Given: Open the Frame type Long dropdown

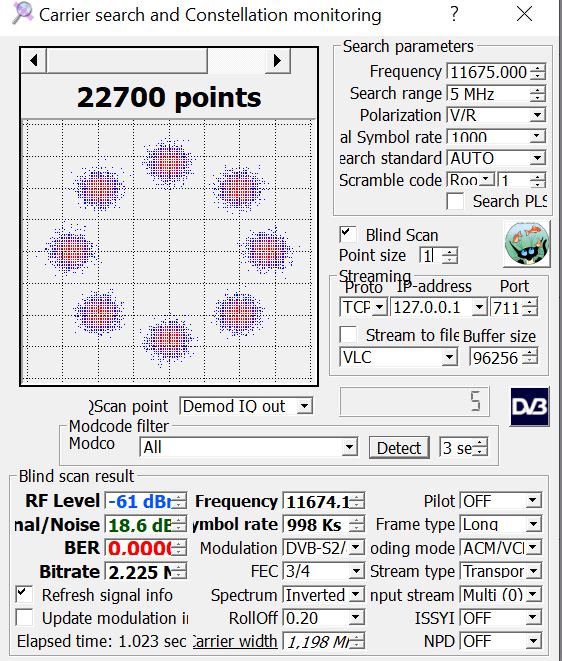Looking at the screenshot, I should [533, 524].
